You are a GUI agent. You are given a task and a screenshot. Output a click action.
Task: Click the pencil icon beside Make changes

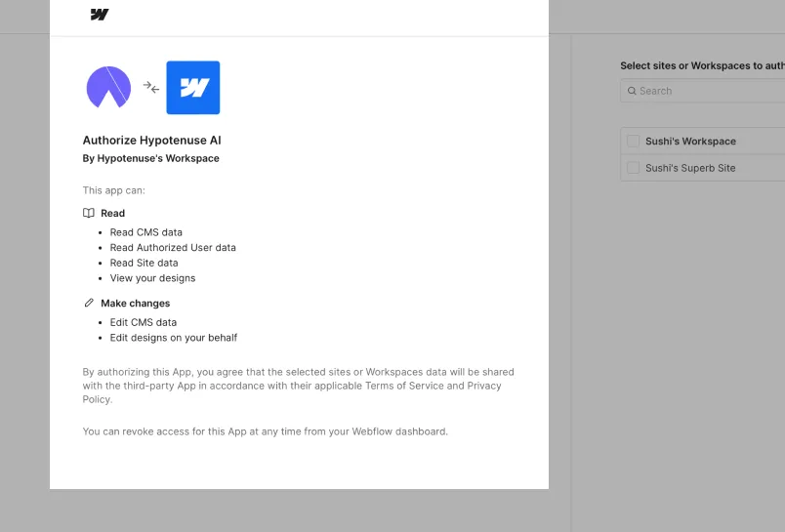click(89, 303)
